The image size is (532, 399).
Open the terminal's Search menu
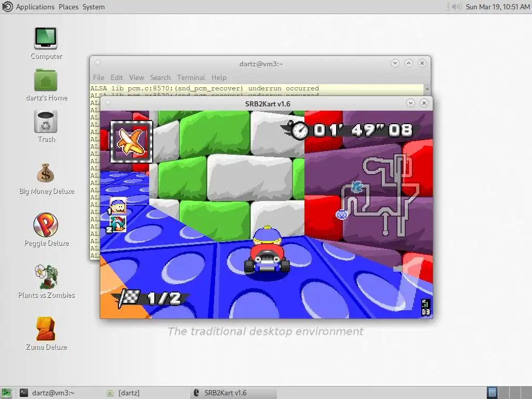coord(160,78)
